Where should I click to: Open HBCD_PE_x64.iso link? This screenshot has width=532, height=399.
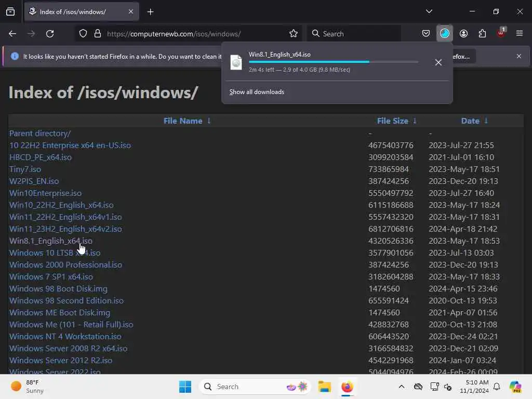[x=41, y=157]
